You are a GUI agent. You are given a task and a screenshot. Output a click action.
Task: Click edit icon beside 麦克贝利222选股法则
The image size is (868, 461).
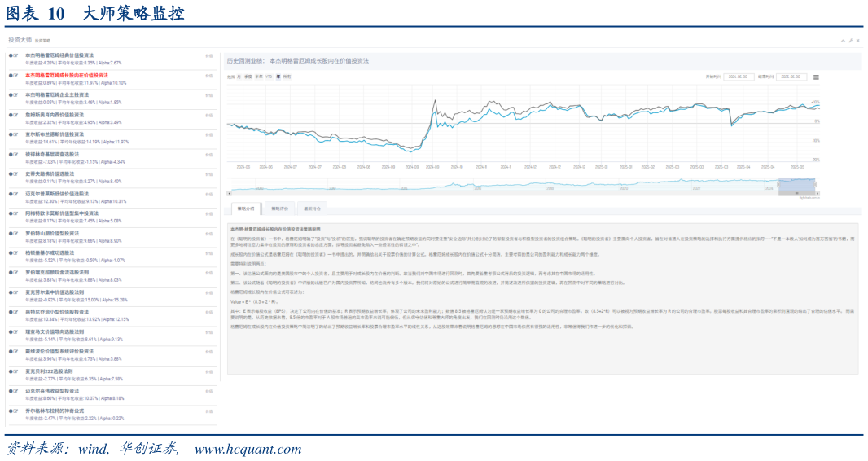15,371
